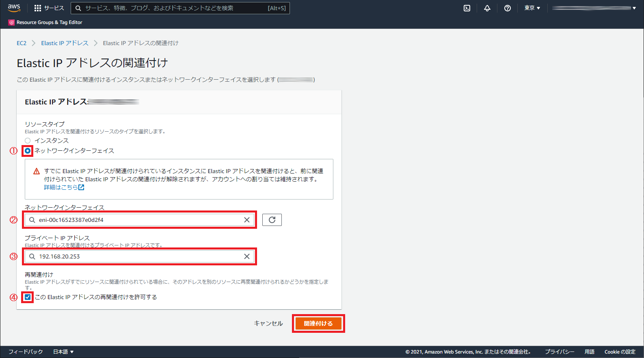Click the Resource Groups & Tag Editor icon
644x358 pixels.
pyautogui.click(x=11, y=22)
